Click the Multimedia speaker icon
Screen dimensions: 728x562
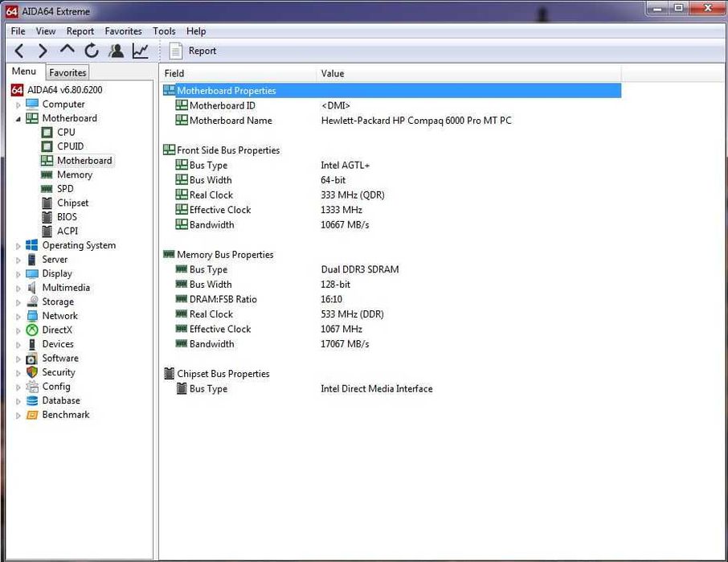coord(32,288)
